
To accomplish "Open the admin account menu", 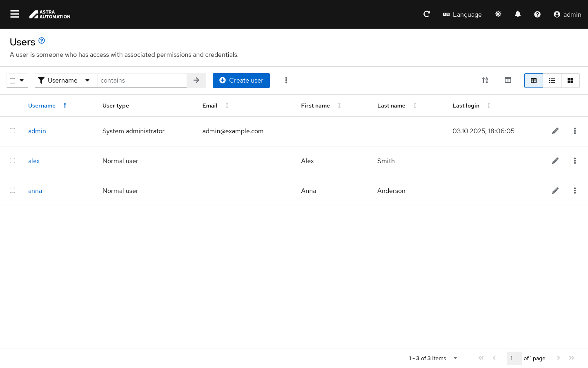I will (x=567, y=14).
